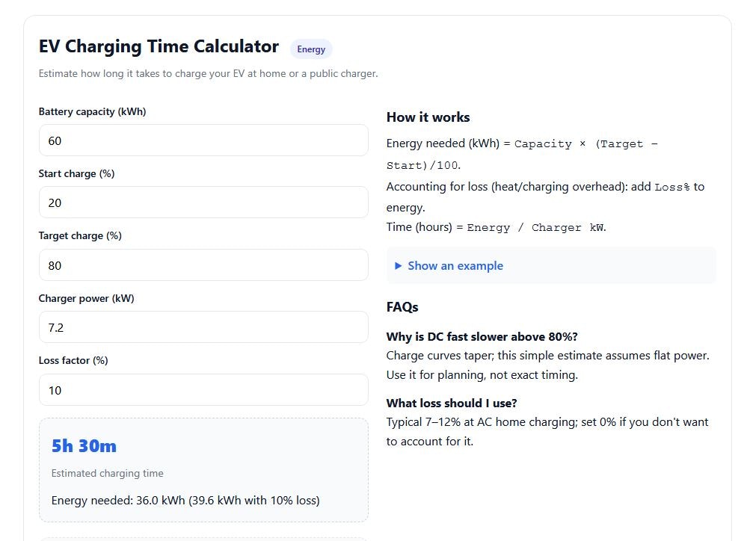Click the Show an example link text
Viewport: 756px width, 541px height.
click(455, 265)
